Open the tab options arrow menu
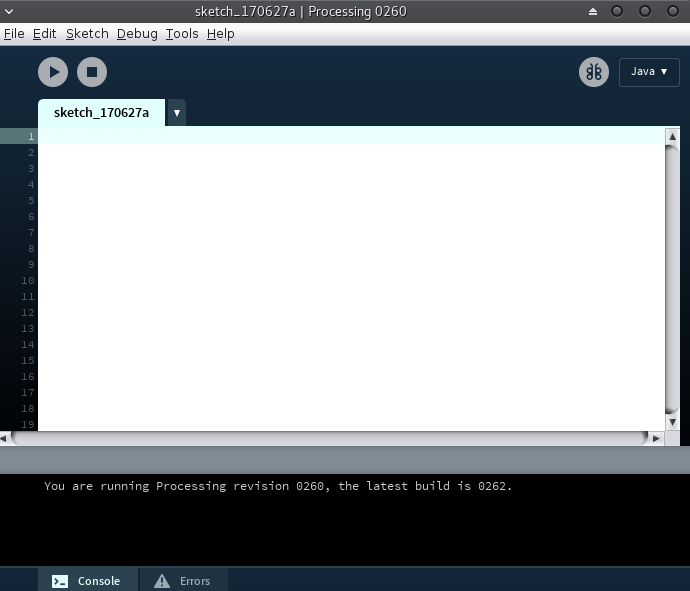 pos(177,113)
